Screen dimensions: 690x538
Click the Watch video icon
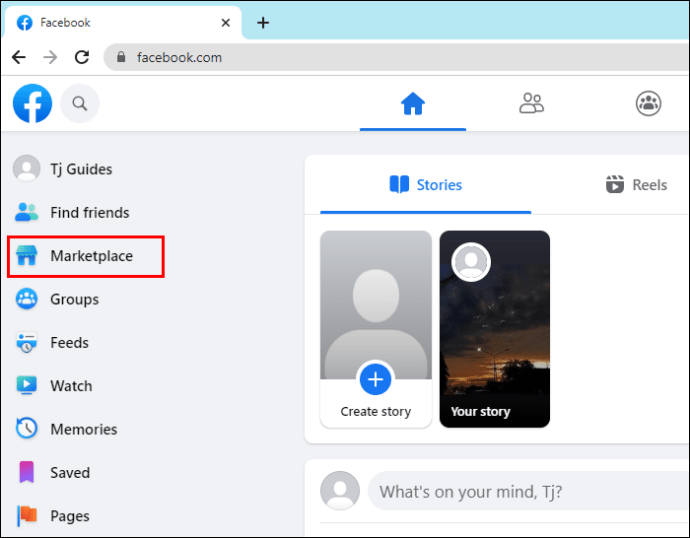coord(26,385)
